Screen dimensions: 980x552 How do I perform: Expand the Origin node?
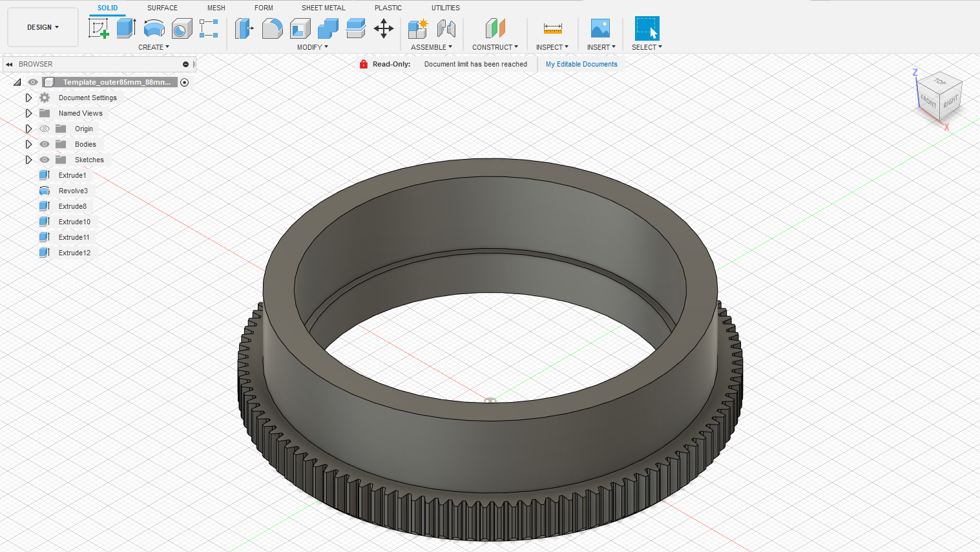coord(28,129)
